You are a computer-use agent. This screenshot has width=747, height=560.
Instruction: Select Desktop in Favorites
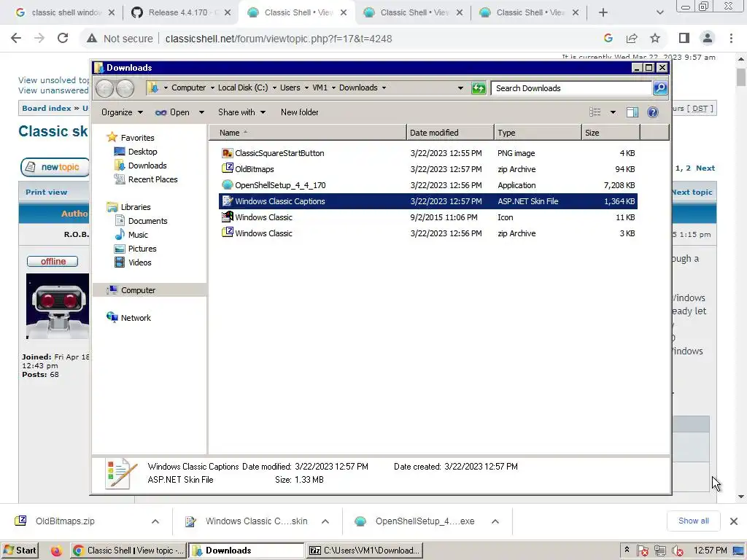point(142,152)
